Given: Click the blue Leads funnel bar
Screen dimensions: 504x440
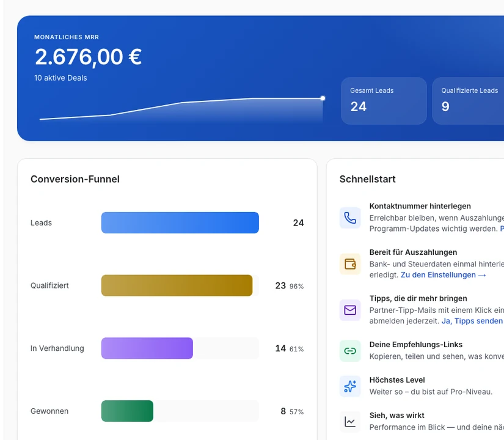Looking at the screenshot, I should (180, 222).
